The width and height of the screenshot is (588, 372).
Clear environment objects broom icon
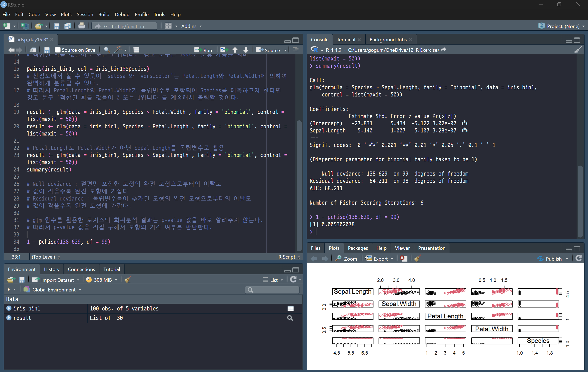click(127, 279)
